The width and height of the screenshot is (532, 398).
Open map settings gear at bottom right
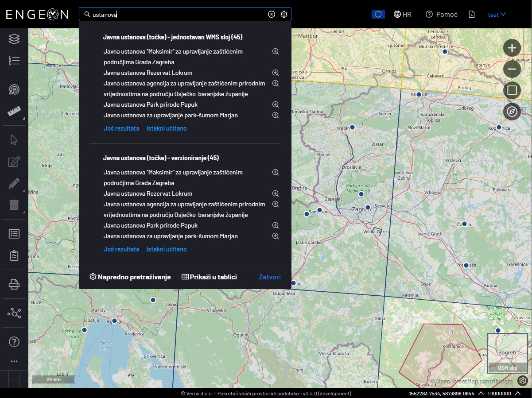(x=523, y=381)
